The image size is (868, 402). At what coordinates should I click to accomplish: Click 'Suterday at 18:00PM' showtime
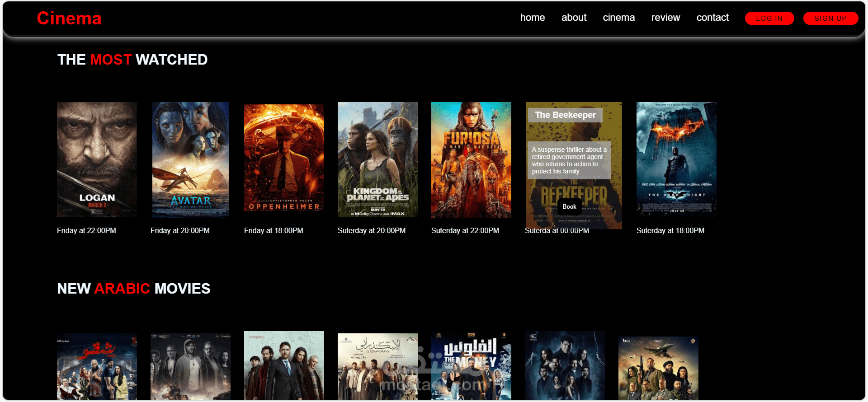point(670,230)
